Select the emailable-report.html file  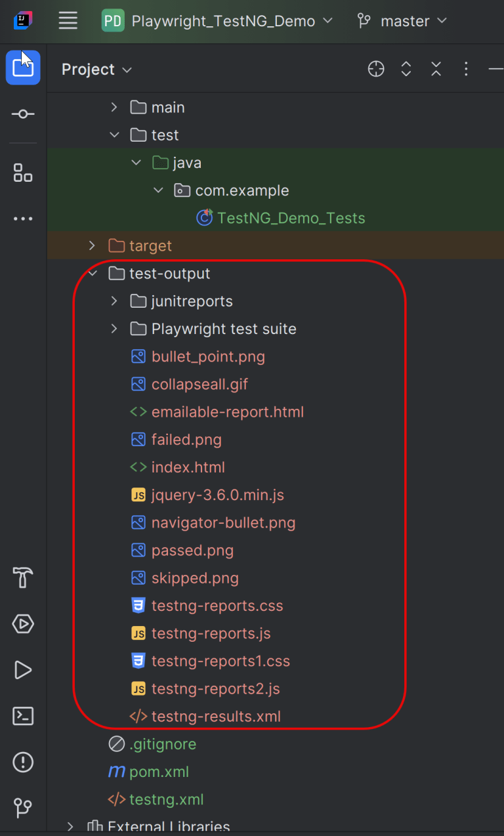pos(227,412)
